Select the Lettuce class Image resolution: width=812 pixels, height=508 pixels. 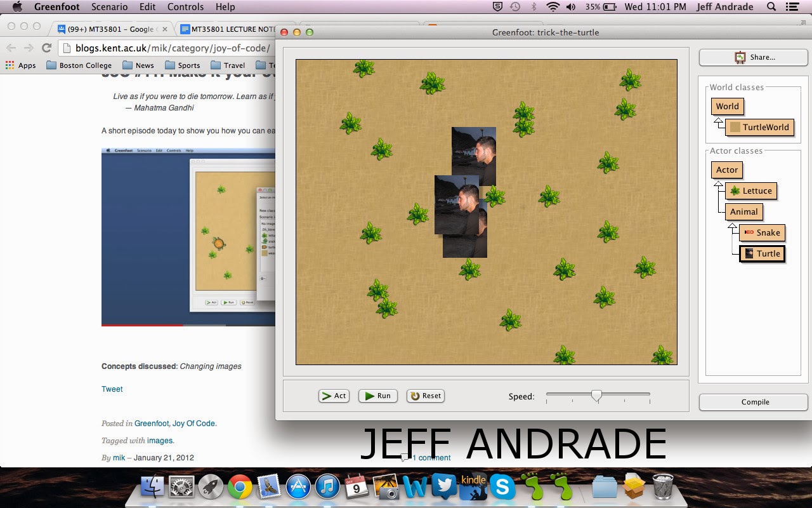751,190
